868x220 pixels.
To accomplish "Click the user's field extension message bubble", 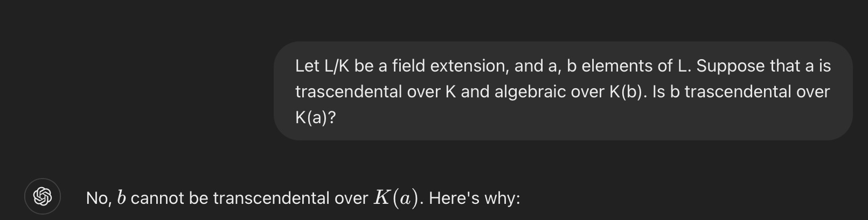I will (563, 91).
